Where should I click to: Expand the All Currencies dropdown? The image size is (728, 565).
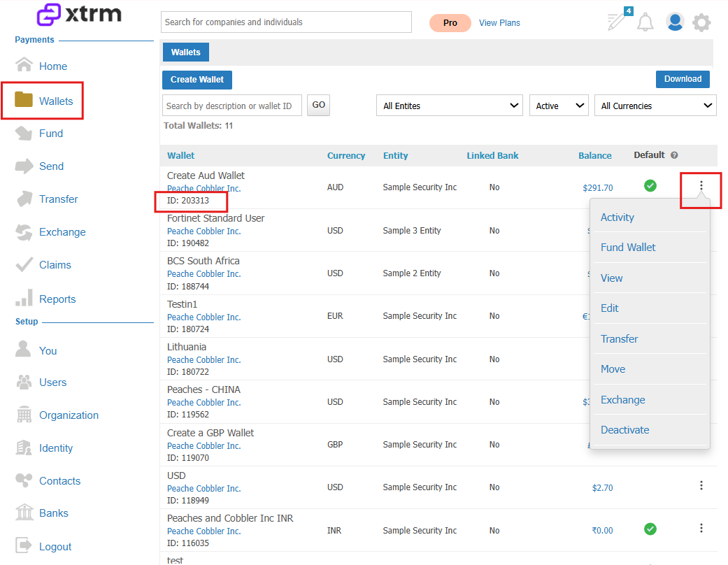pyautogui.click(x=655, y=106)
